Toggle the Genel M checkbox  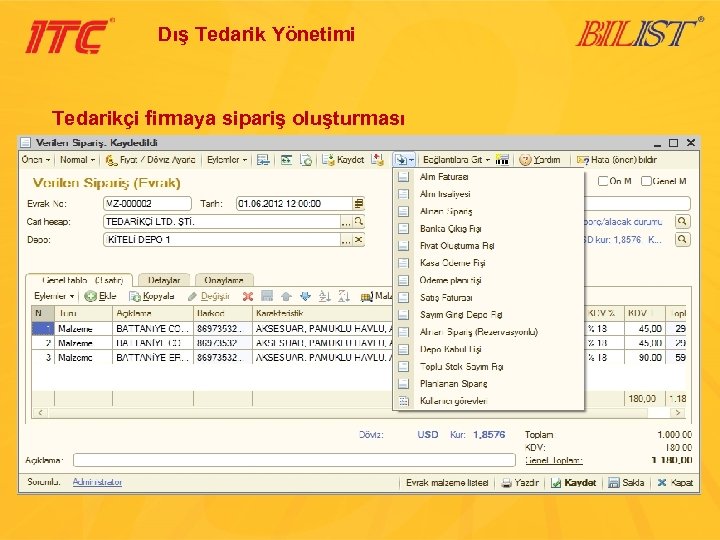tap(646, 181)
